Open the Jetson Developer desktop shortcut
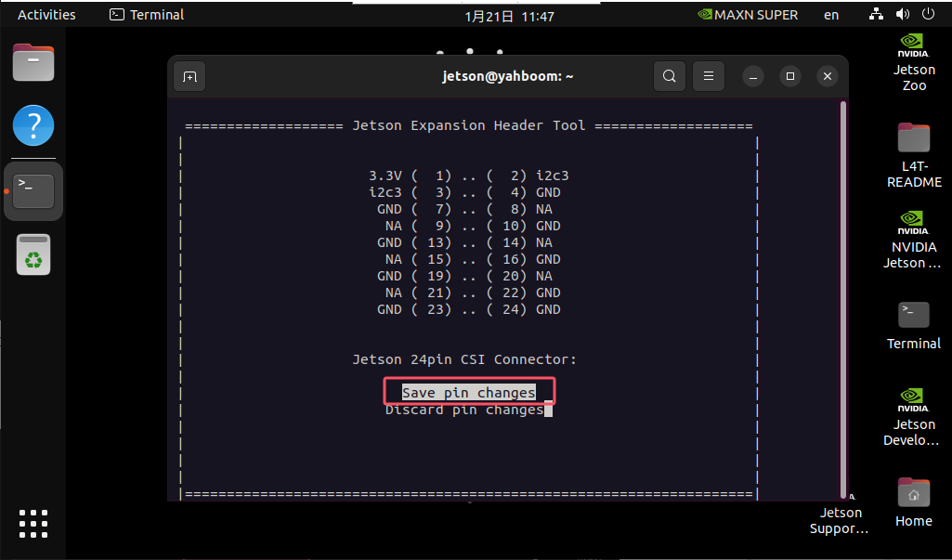Image resolution: width=952 pixels, height=560 pixels. (912, 417)
